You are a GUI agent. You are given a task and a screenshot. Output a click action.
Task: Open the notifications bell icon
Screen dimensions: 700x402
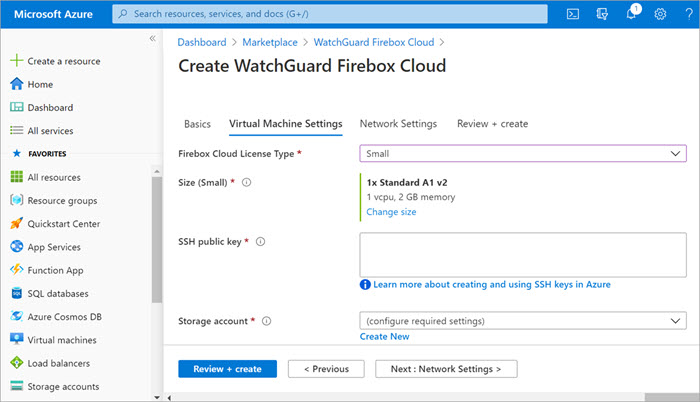click(x=631, y=14)
